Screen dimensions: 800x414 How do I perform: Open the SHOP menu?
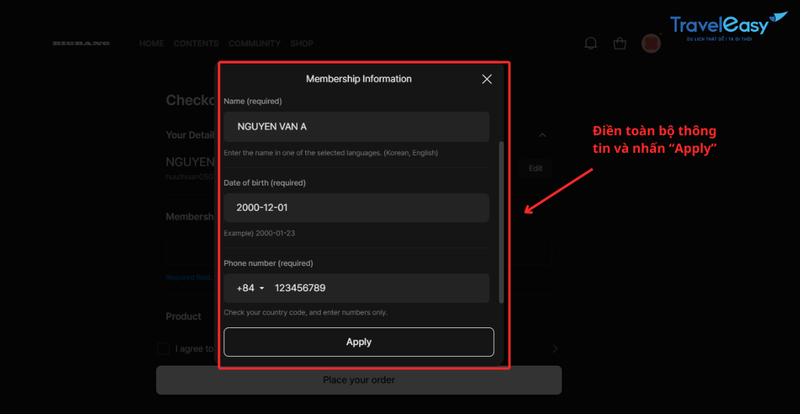click(302, 43)
